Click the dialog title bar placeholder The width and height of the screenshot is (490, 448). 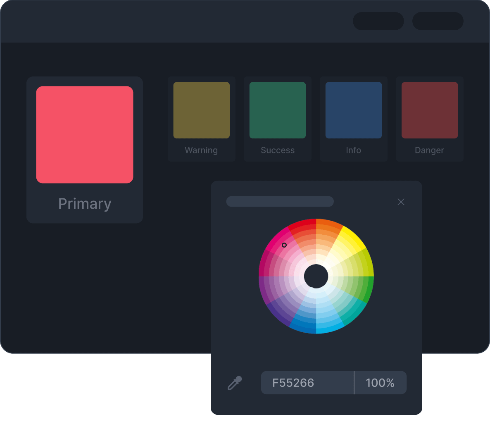280,202
